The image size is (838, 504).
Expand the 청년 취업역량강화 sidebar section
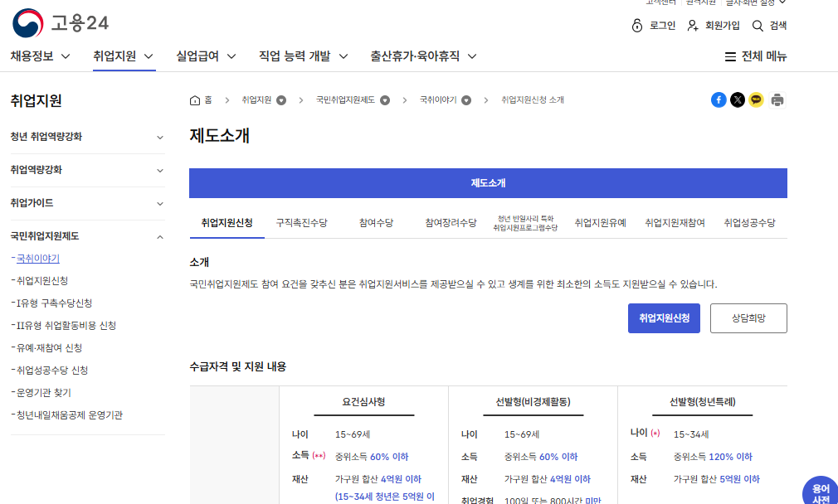(x=86, y=137)
